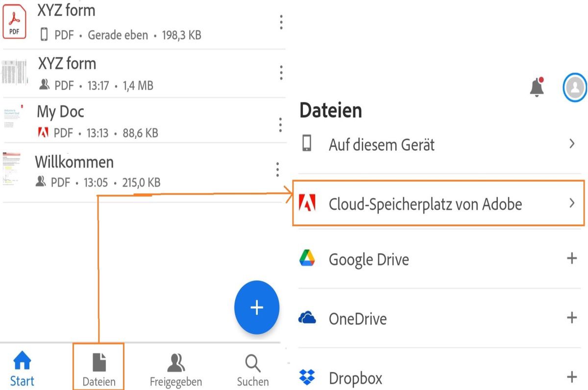Add OneDrive account with plus
This screenshot has height=390, width=588.
click(x=571, y=317)
